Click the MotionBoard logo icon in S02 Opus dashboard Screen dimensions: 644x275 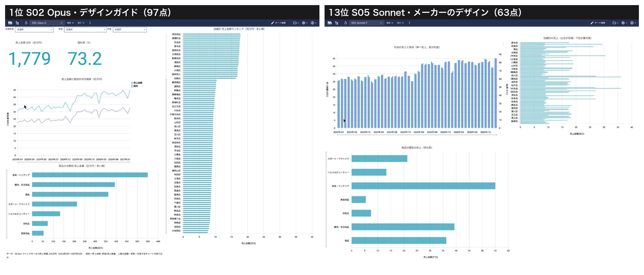coord(10,23)
